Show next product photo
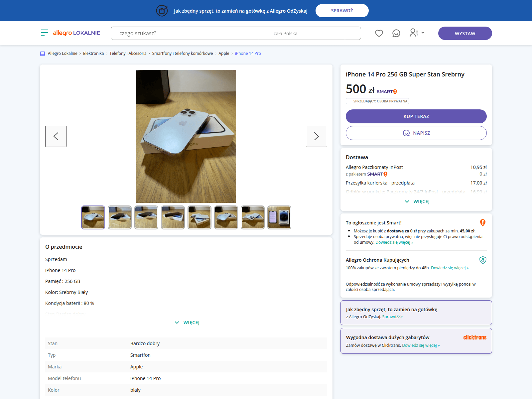The height and width of the screenshot is (399, 532). click(x=317, y=136)
